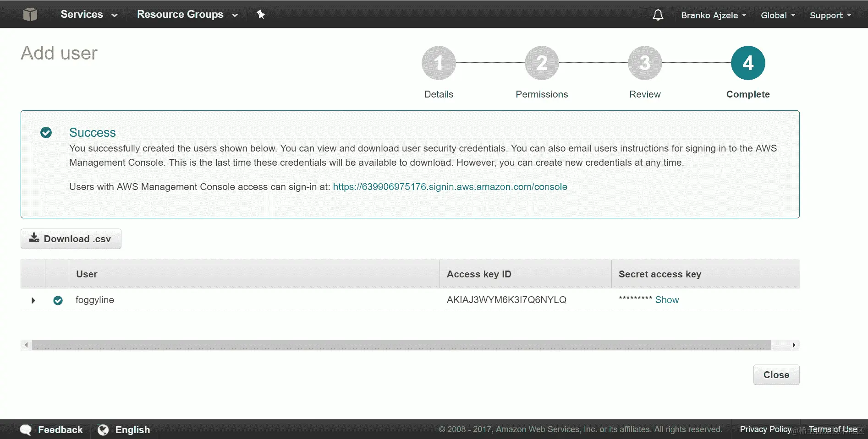Click the pin shortcuts icon
This screenshot has height=439, width=868.
[x=261, y=14]
